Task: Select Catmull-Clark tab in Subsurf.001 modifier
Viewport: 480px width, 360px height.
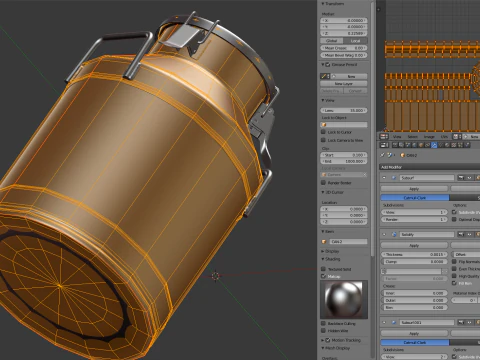Action: coord(415,342)
